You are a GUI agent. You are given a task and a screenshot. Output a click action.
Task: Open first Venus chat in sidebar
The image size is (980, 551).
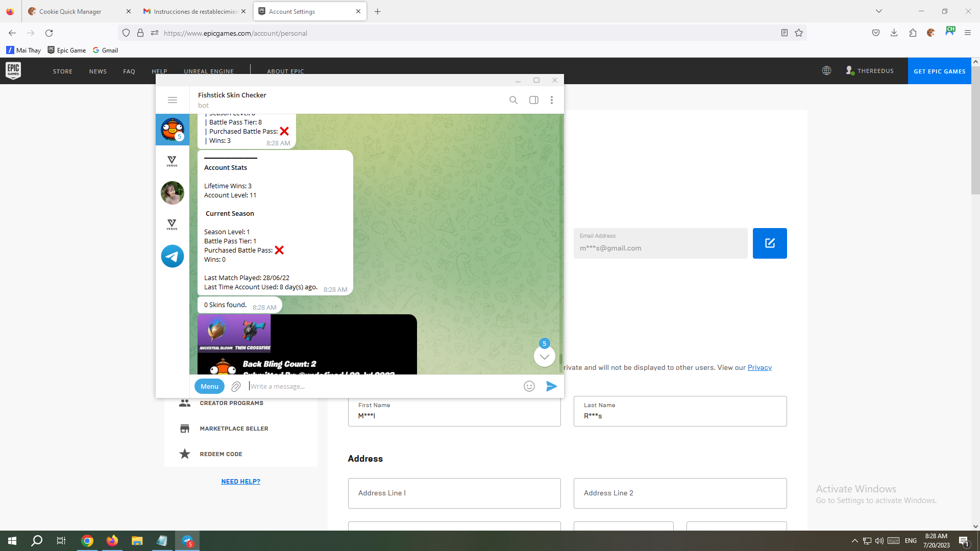coord(172,161)
